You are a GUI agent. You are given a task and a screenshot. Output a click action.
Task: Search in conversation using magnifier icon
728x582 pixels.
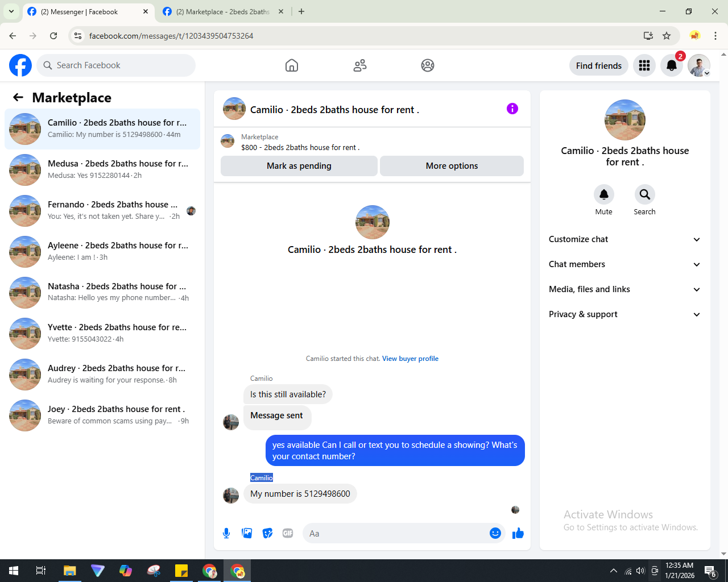644,194
